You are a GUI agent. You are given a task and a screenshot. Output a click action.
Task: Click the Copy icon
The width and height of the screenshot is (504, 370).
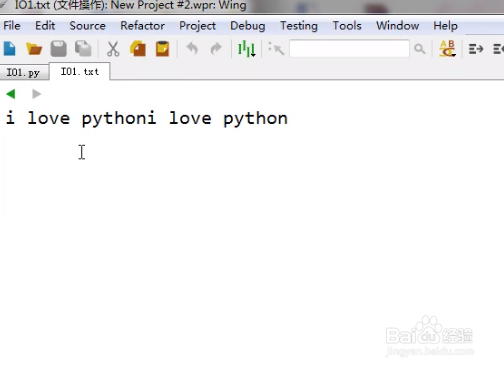(138, 49)
